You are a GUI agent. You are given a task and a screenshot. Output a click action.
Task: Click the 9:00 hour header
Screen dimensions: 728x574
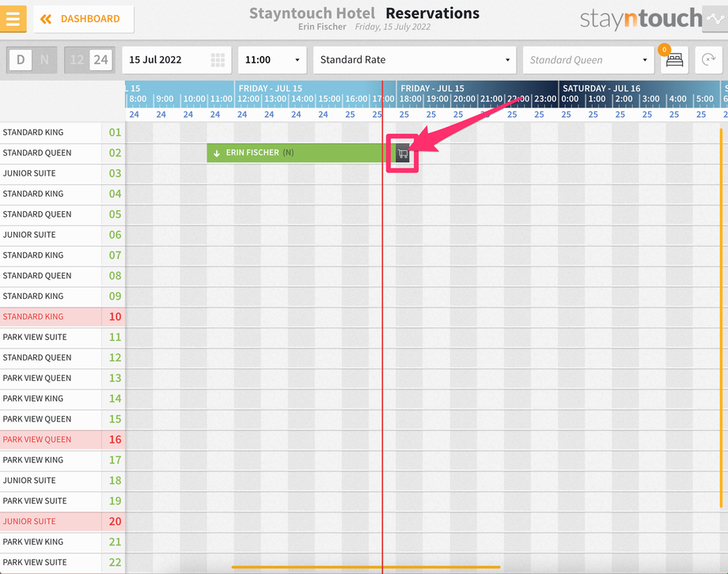165,100
